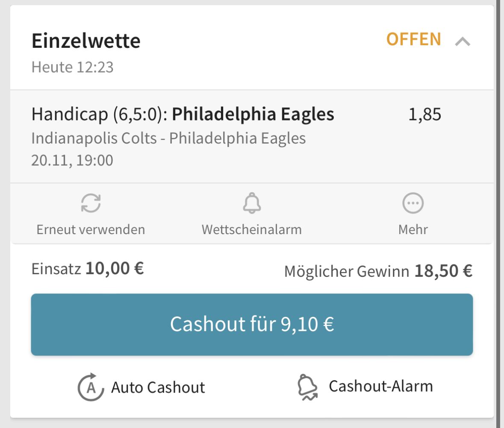Click the Möglicher Gewinn 18,50 € amount
Image resolution: width=504 pixels, height=428 pixels.
tap(443, 271)
